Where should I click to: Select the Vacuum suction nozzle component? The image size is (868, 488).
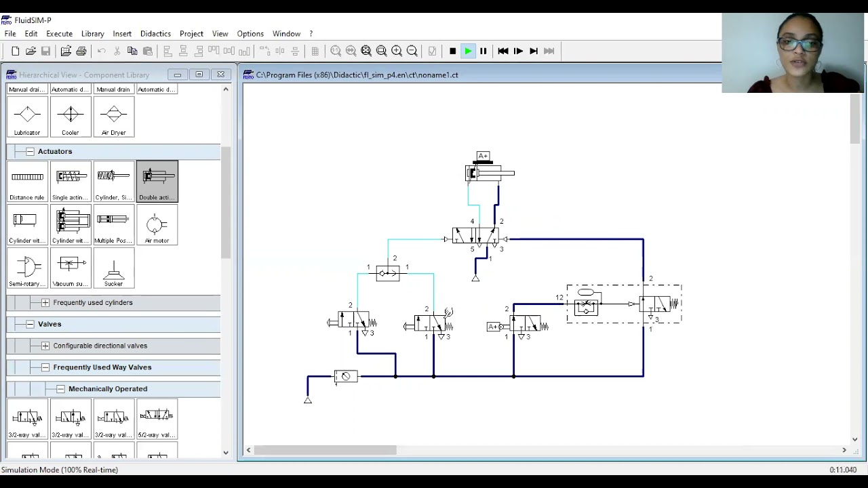(71, 268)
